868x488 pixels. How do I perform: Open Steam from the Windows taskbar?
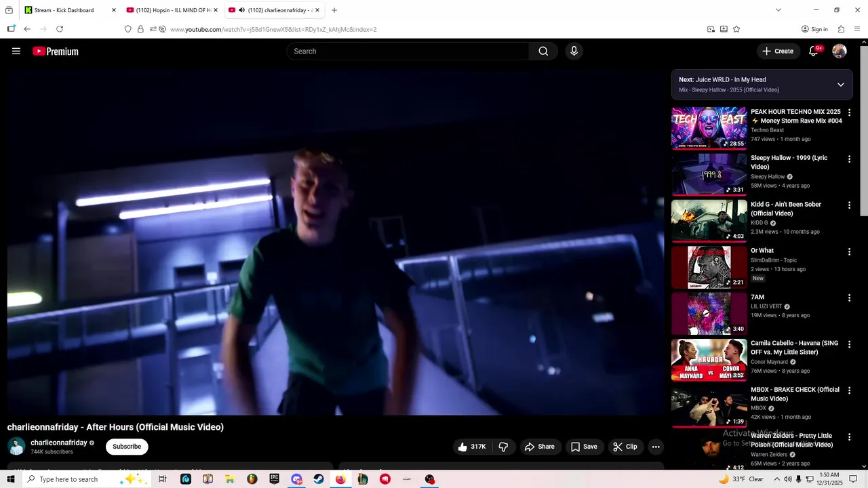(x=318, y=479)
